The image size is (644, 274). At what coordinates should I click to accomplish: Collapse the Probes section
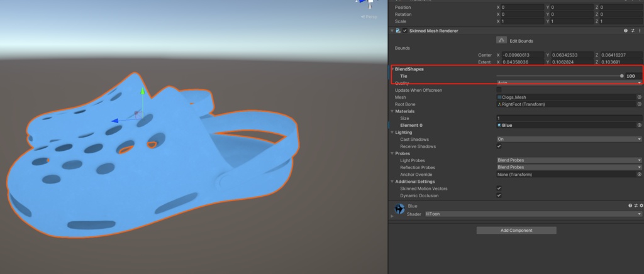392,153
